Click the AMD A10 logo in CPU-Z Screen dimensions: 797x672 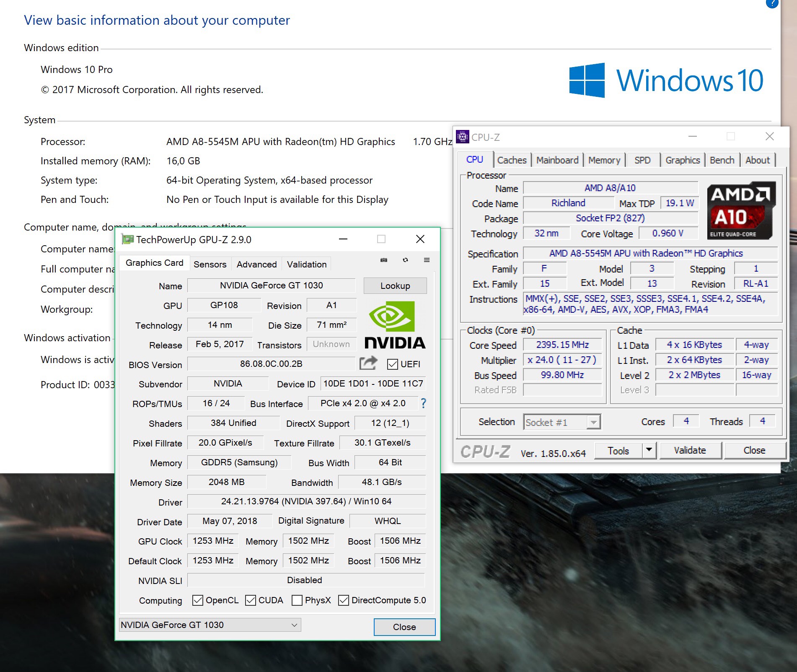[x=740, y=210]
